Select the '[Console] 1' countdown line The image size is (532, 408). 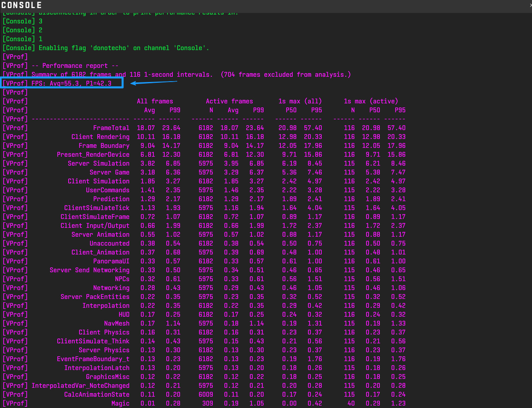coord(23,39)
